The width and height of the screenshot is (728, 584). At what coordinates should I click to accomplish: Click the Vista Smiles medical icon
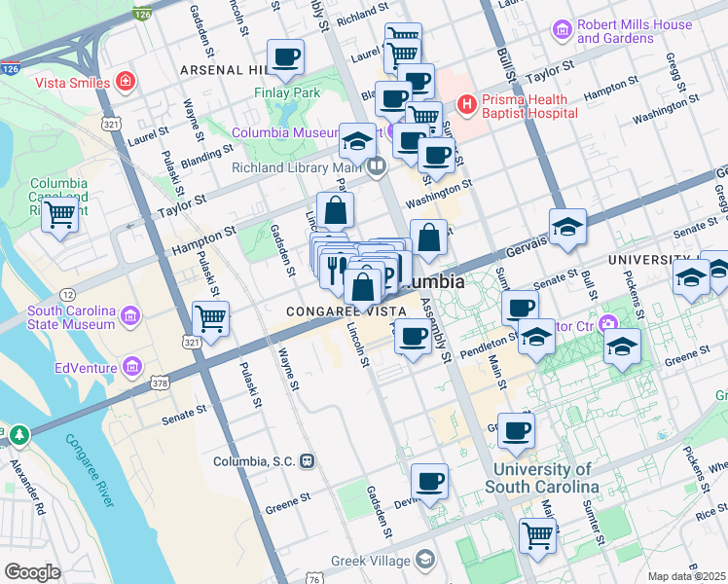125,81
